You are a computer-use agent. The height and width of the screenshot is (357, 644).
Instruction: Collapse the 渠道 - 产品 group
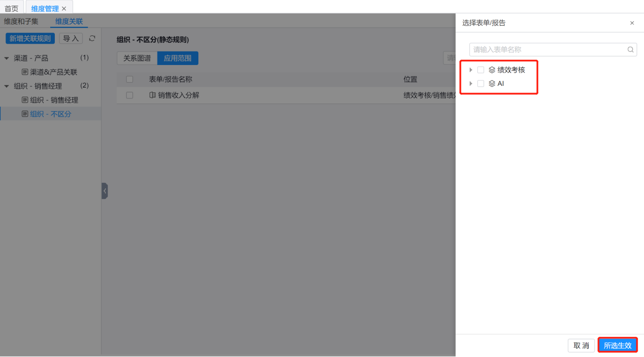click(x=7, y=58)
